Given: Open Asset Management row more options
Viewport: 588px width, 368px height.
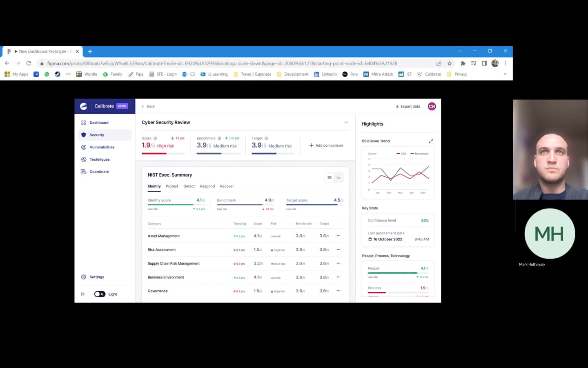Looking at the screenshot, I should (339, 236).
